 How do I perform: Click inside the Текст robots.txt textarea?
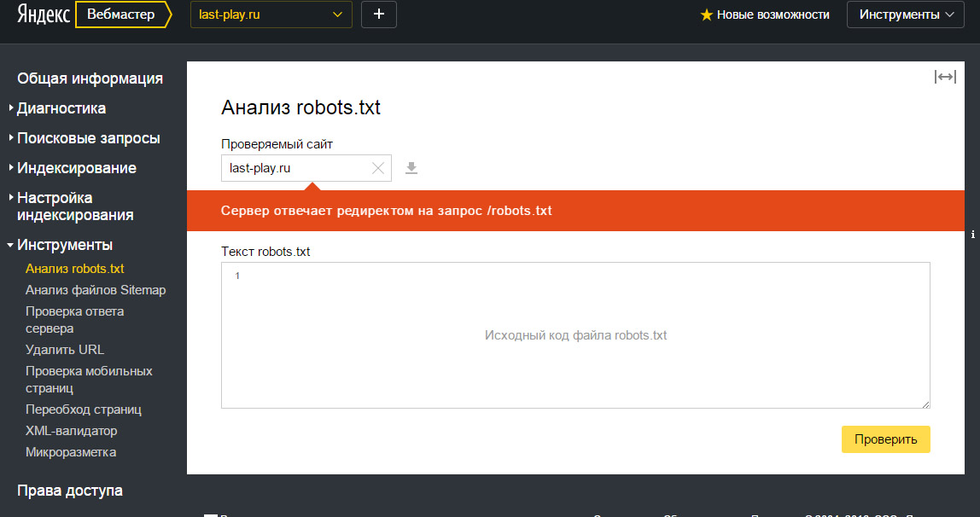[x=575, y=335]
